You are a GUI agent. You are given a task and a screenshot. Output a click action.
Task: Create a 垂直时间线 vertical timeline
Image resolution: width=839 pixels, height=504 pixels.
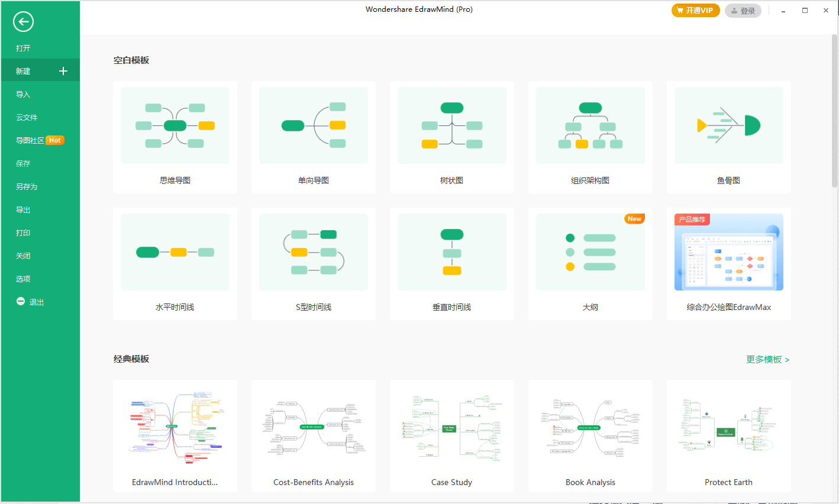[451, 264]
